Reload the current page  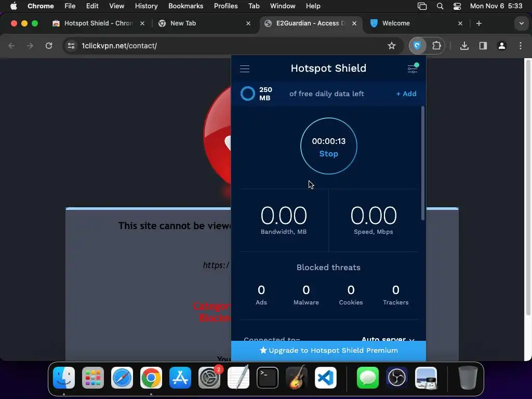(49, 46)
